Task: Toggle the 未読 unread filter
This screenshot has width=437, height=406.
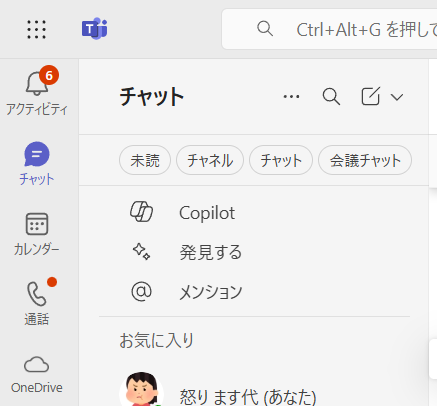Action: point(145,160)
